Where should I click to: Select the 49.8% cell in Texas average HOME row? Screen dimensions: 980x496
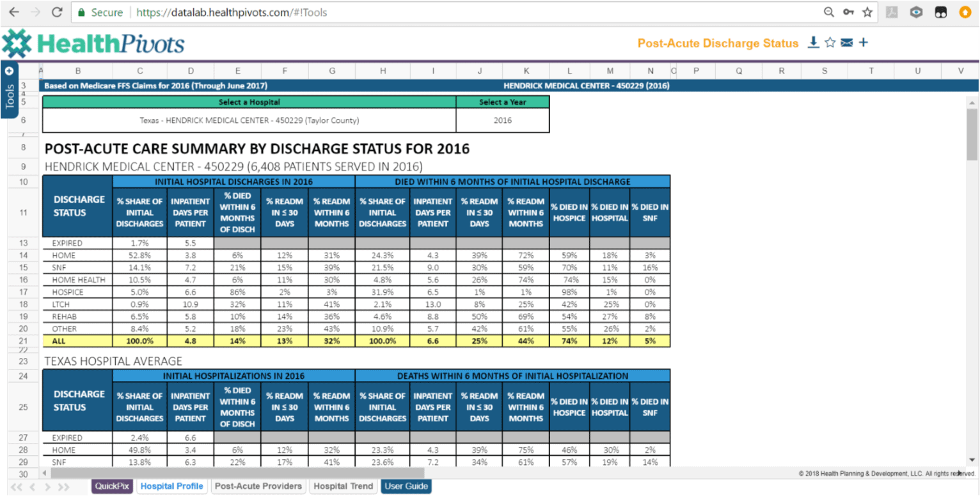pos(140,450)
